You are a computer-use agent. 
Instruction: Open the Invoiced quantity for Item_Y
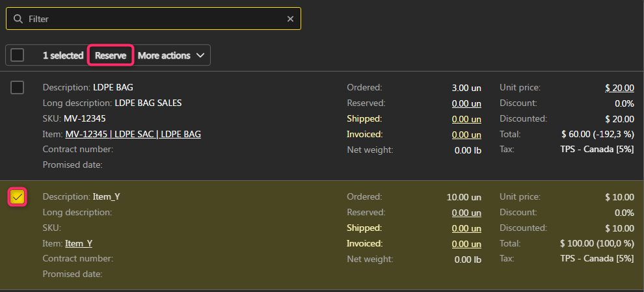466,243
